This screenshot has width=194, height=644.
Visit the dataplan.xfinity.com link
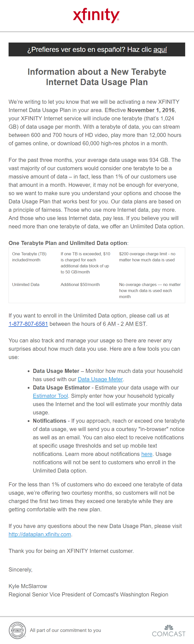coord(40,534)
